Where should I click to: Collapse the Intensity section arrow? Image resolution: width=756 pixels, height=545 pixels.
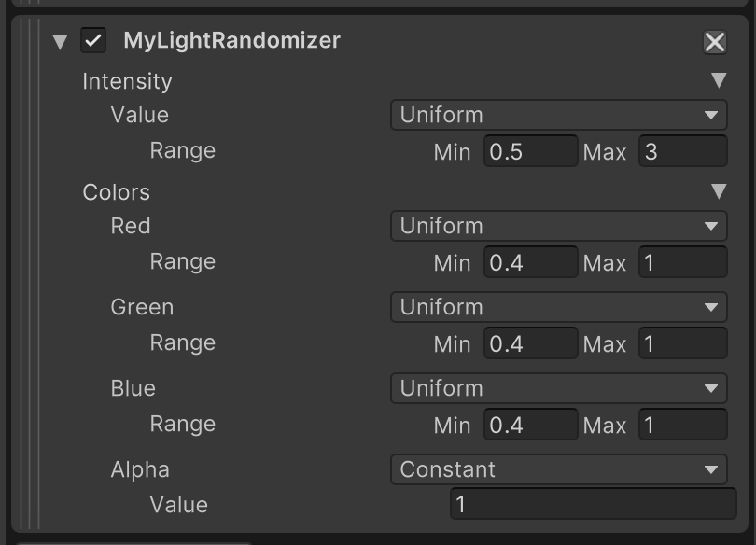(x=718, y=81)
